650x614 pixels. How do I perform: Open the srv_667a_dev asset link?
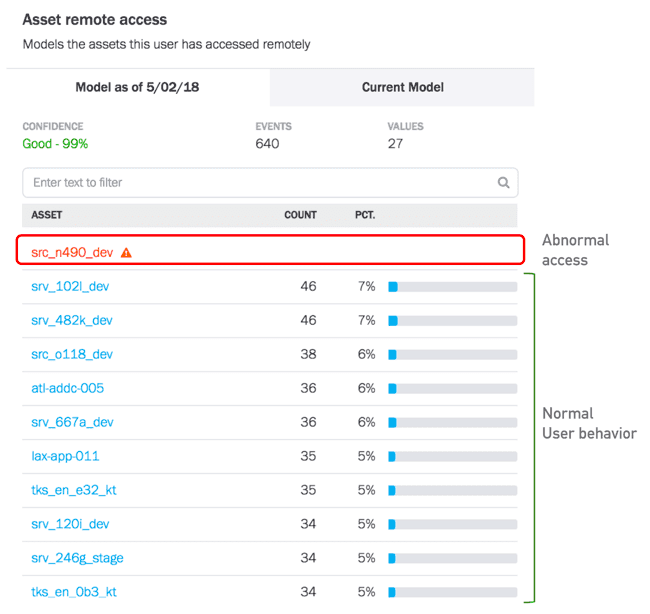point(72,422)
